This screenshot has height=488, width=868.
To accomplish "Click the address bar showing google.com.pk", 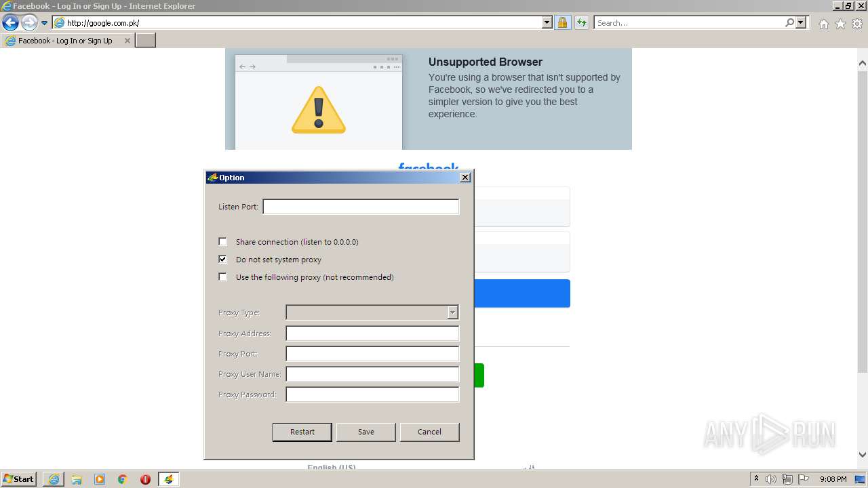I will click(303, 23).
